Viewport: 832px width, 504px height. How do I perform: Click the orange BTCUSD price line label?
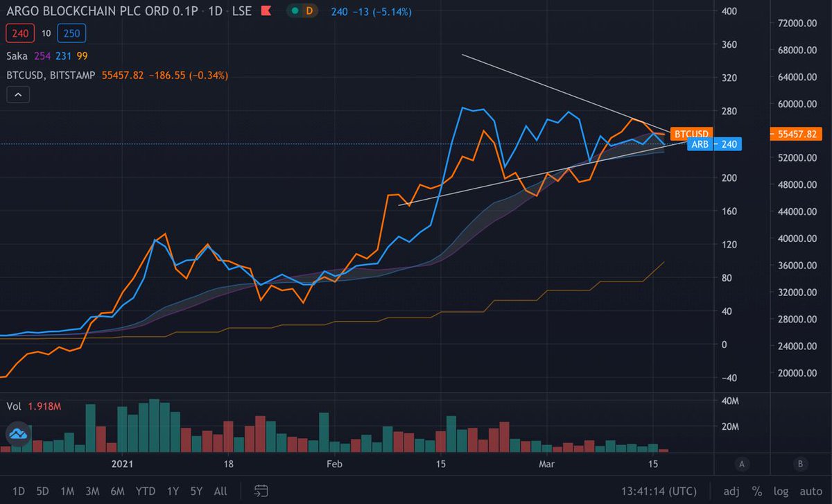pos(691,134)
